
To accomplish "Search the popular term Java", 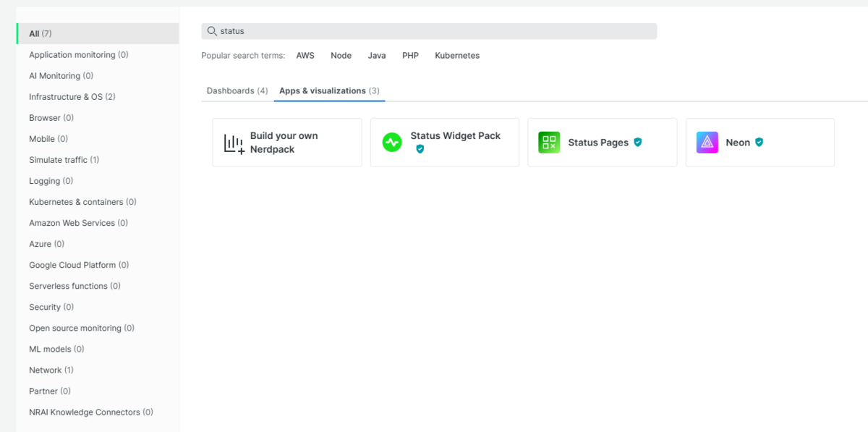I will 377,56.
